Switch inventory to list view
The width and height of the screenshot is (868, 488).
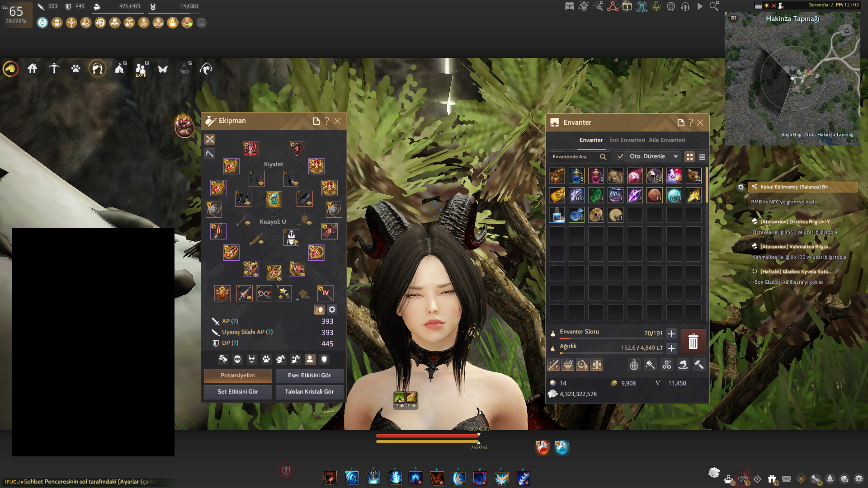702,157
